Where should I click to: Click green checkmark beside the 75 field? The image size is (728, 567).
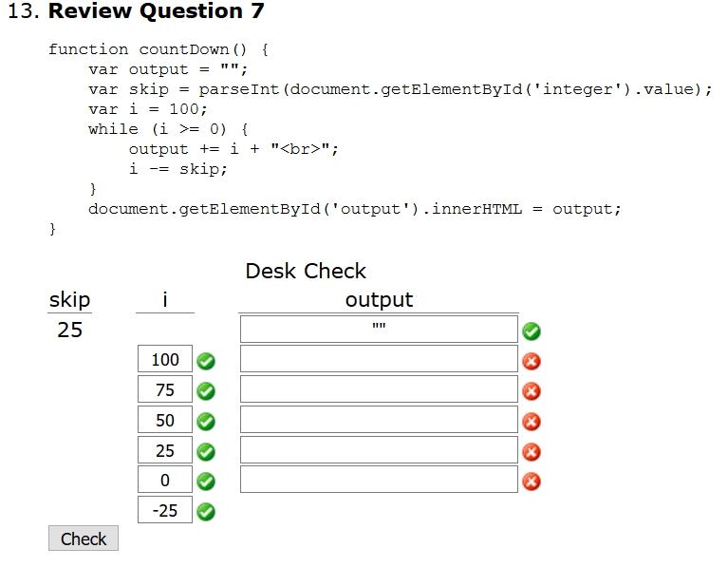coord(205,391)
